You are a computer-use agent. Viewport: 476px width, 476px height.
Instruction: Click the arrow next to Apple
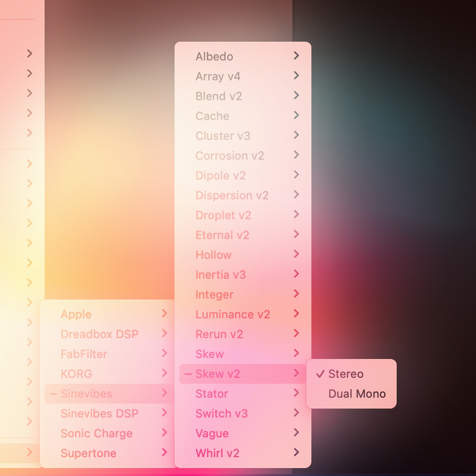(x=165, y=313)
